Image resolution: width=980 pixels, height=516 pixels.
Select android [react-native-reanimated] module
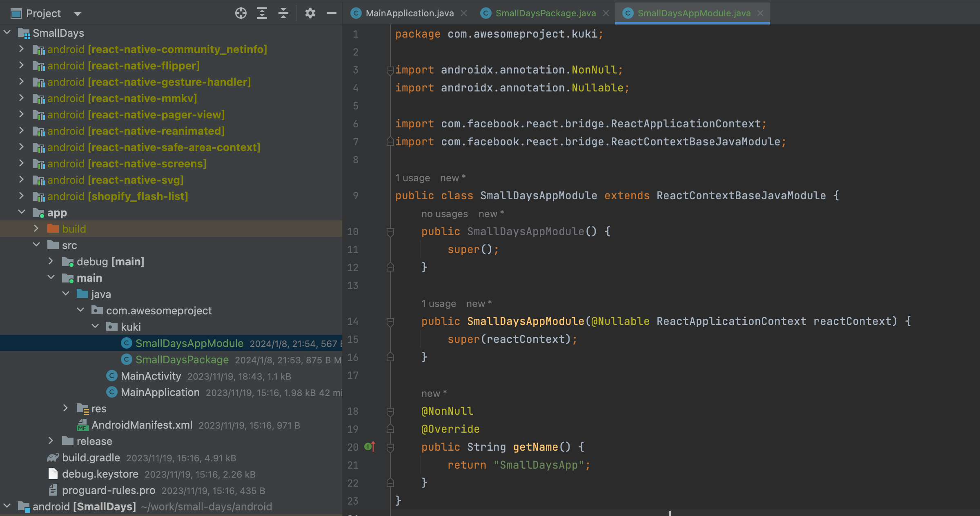point(136,131)
